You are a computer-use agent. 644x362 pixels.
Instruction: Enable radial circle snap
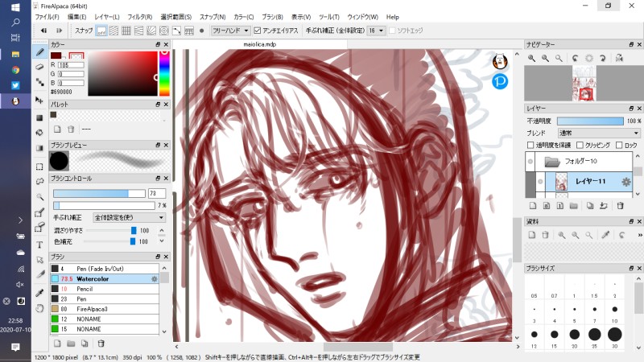click(x=164, y=31)
